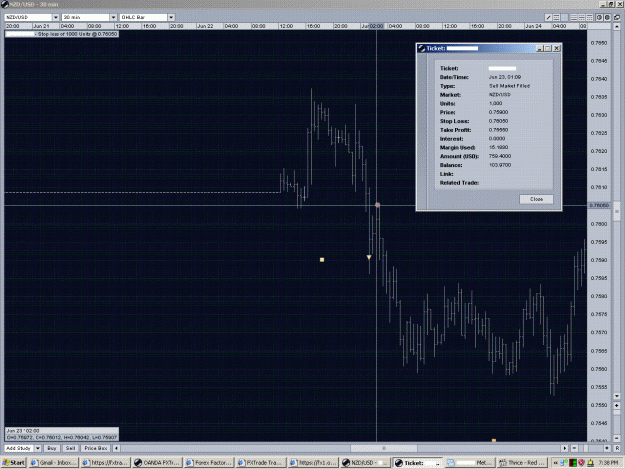
Task: Click the Stop loss of 1000 Units label
Action: click(62, 34)
